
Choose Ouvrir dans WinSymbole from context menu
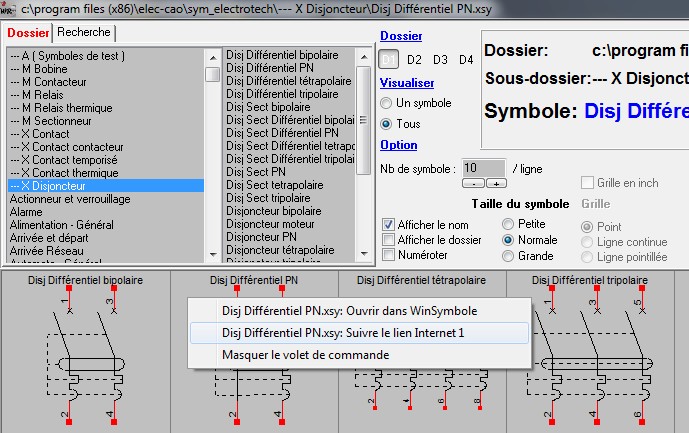click(x=356, y=310)
